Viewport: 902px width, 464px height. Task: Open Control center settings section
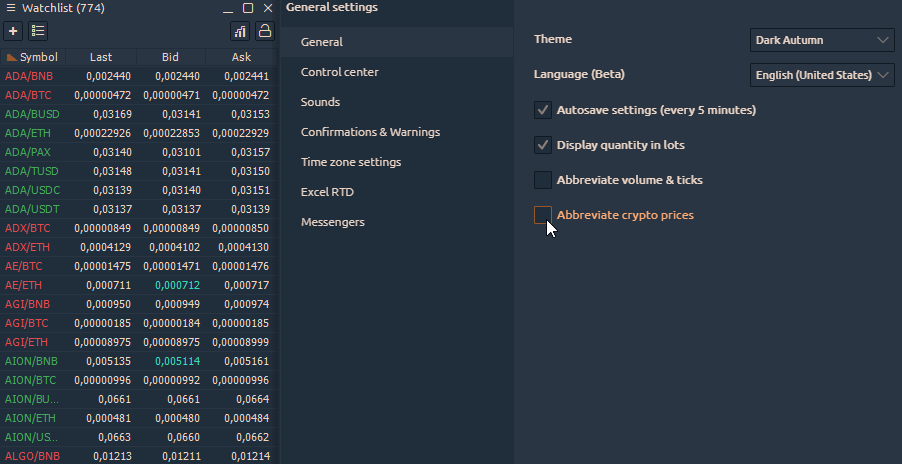click(x=340, y=72)
